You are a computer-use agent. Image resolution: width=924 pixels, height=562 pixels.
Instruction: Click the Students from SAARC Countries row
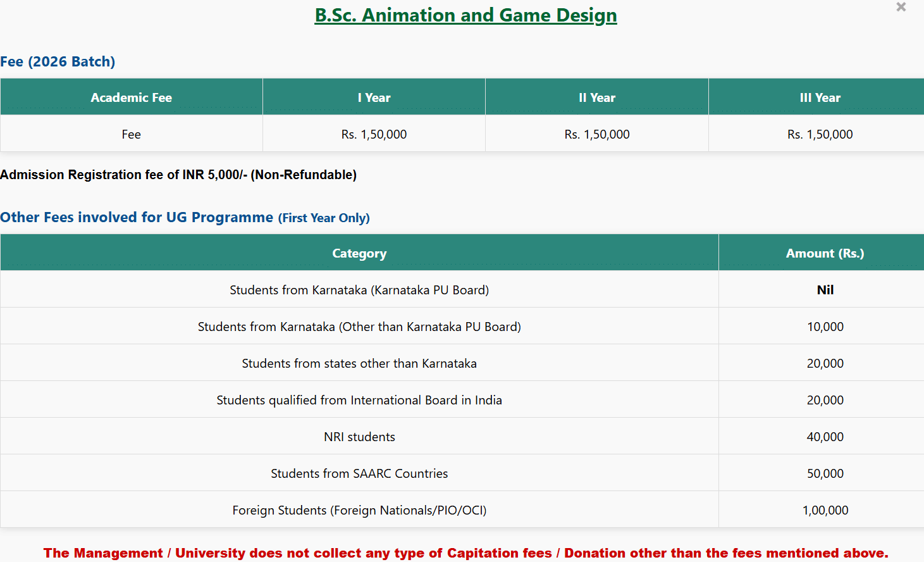(359, 473)
